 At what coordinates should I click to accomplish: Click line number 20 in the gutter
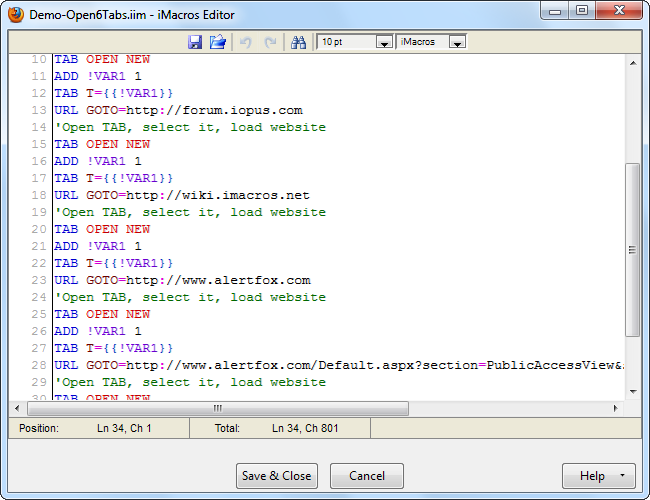click(x=39, y=229)
